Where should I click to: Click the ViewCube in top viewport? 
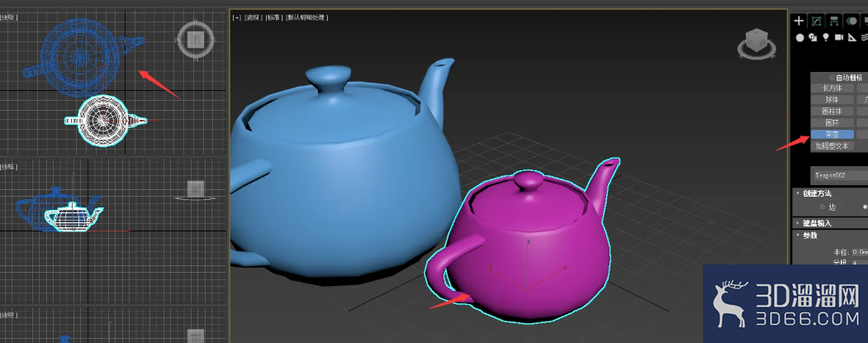[195, 40]
